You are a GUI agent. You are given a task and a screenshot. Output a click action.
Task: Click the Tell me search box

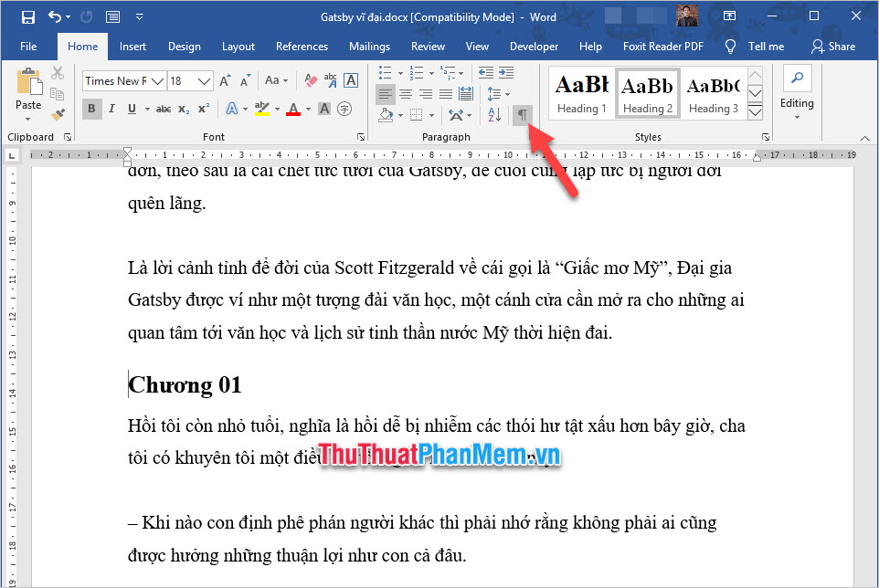click(756, 47)
